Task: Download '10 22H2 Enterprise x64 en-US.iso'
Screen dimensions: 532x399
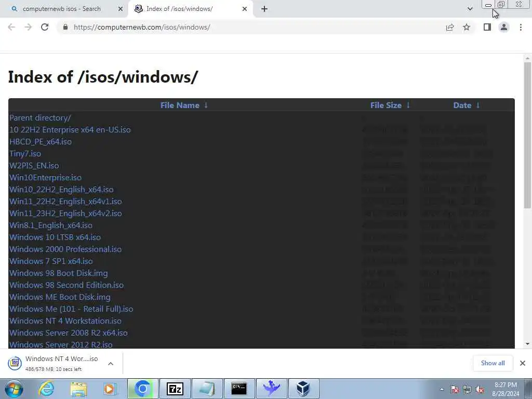Action: [70, 129]
